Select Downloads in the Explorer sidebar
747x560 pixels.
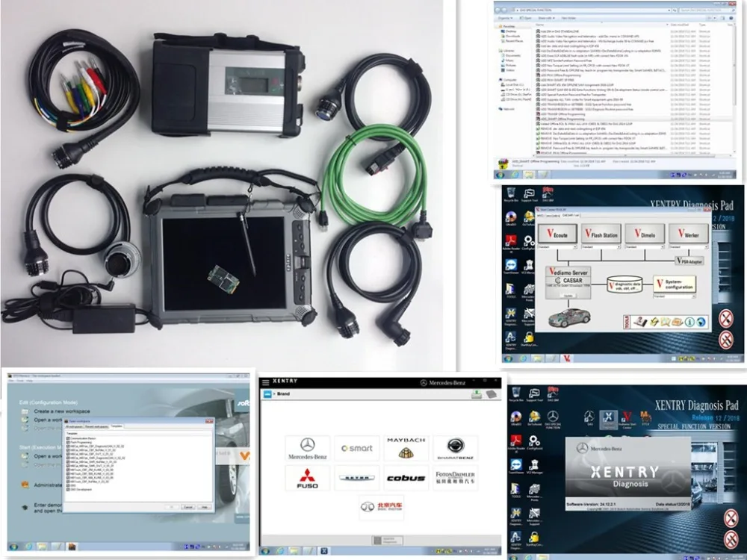(x=512, y=36)
